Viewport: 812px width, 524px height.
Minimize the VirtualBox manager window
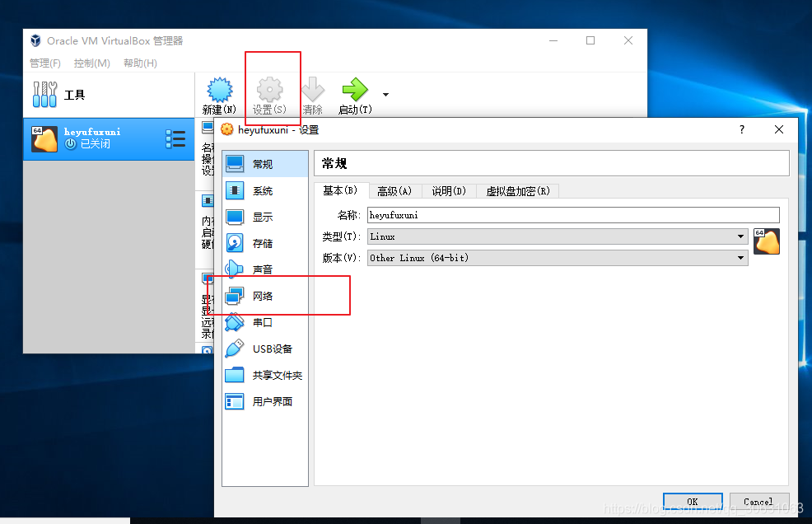553,40
